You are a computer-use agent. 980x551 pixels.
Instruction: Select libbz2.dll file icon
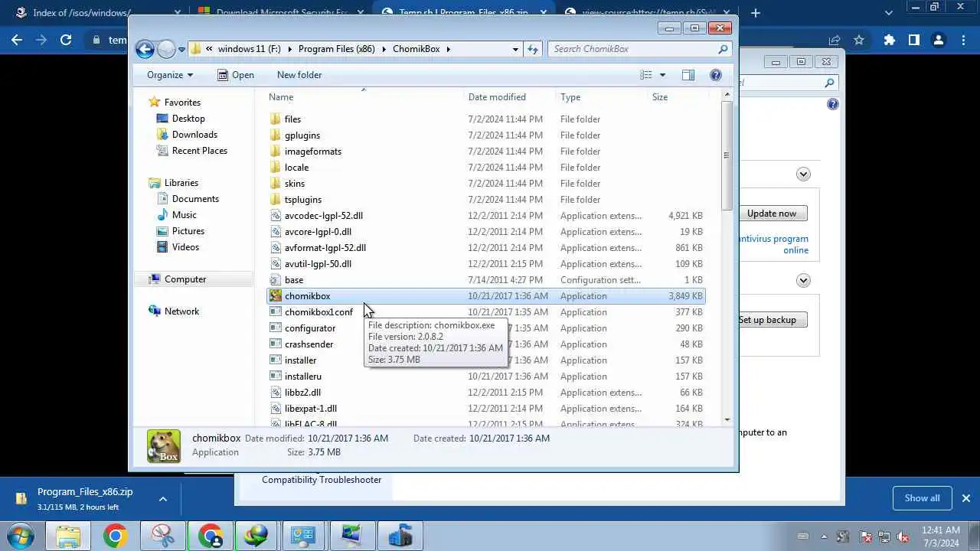(276, 393)
